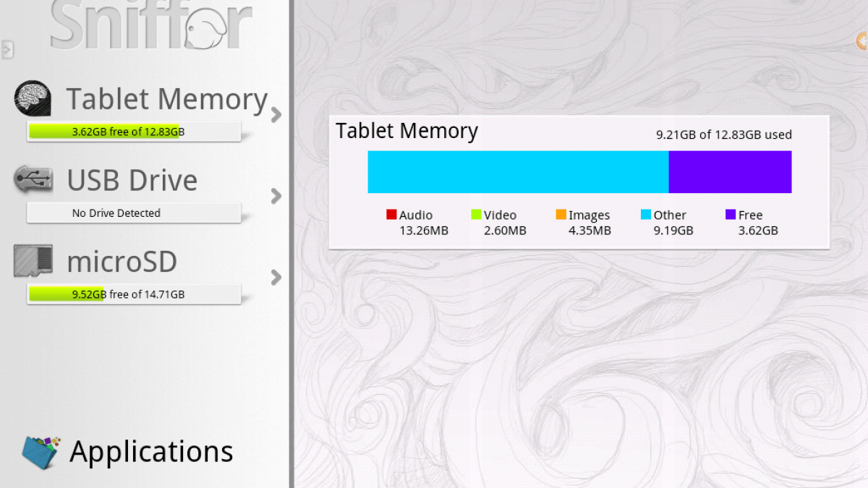Click the microSD free space bar
This screenshot has height=488, width=868.
pos(134,294)
